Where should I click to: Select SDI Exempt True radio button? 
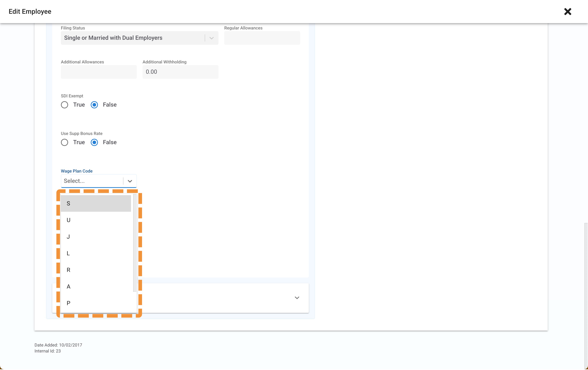[65, 105]
